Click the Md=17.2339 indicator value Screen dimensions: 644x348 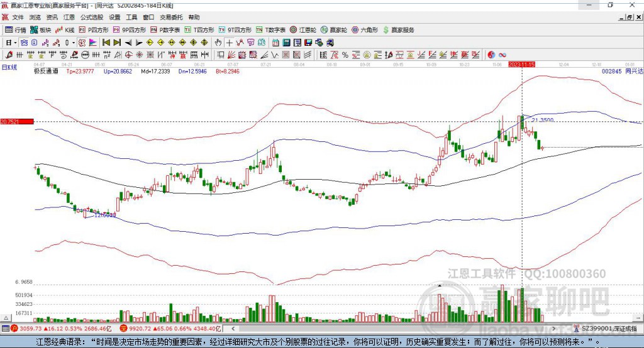[x=155, y=71]
